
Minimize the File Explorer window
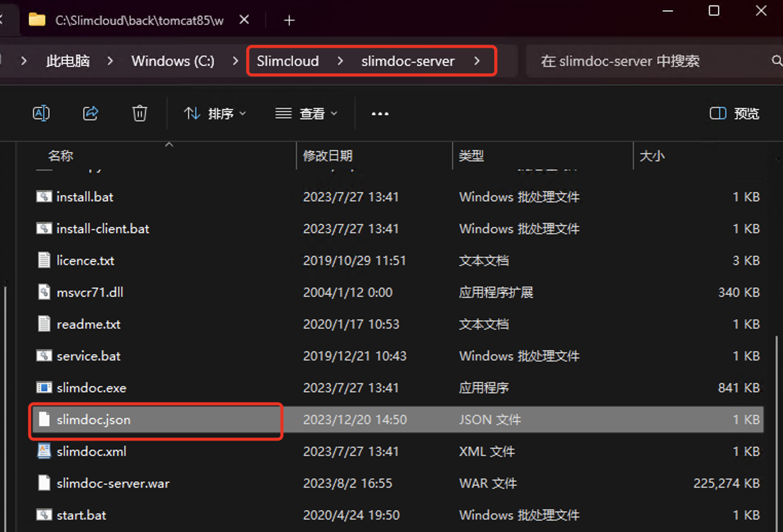coord(668,11)
